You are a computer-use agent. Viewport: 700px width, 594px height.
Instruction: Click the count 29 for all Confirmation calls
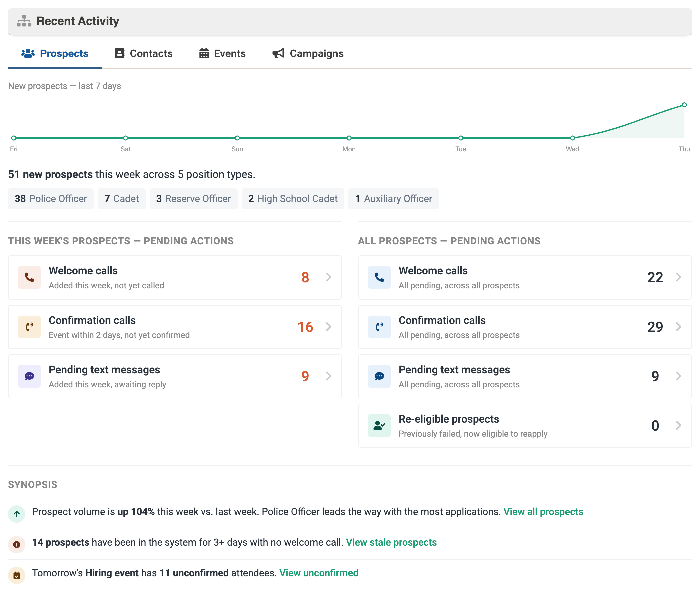tap(655, 327)
